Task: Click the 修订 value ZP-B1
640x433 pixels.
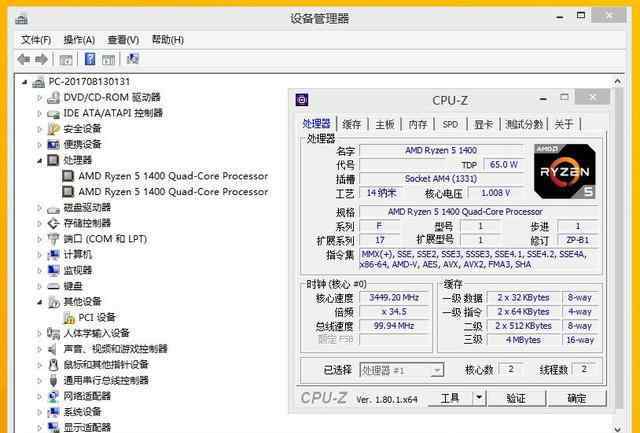Action: tap(578, 240)
